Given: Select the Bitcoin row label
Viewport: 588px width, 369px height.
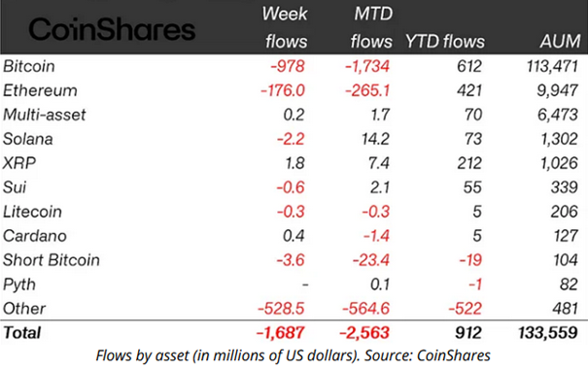Looking at the screenshot, I should point(29,67).
